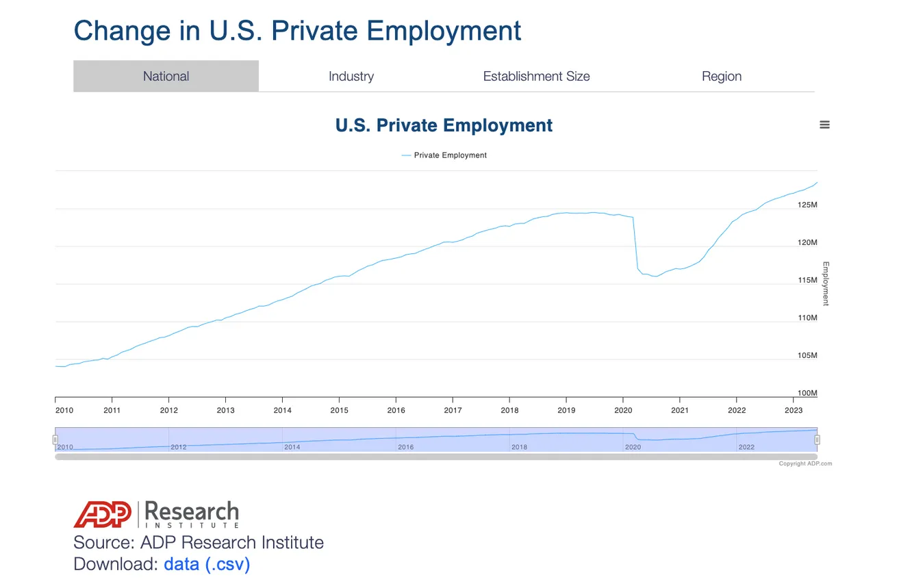This screenshot has width=912, height=588.
Task: Switch to the National tab
Action: [x=166, y=76]
